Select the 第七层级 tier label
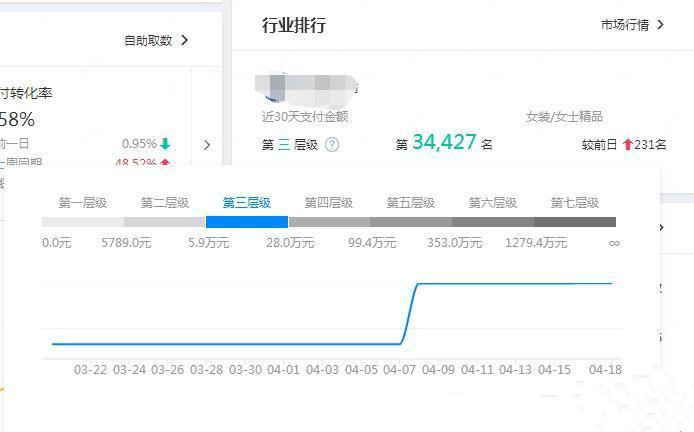Image resolution: width=694 pixels, height=432 pixels. [574, 203]
